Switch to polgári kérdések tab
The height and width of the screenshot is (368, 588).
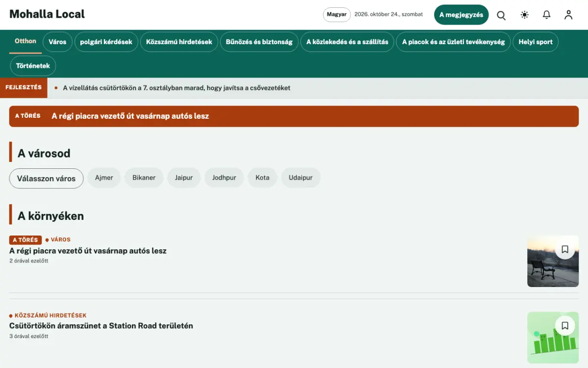[106, 42]
